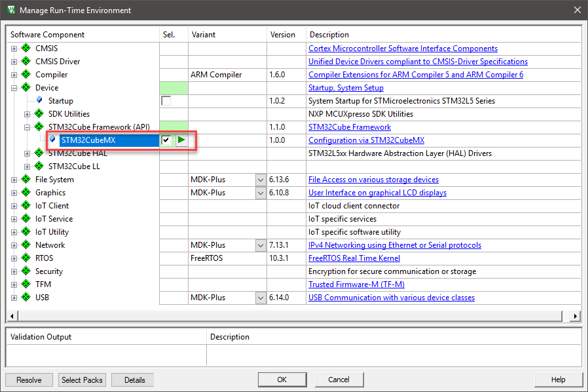Select the ARM Compiler variant cell

click(x=227, y=74)
